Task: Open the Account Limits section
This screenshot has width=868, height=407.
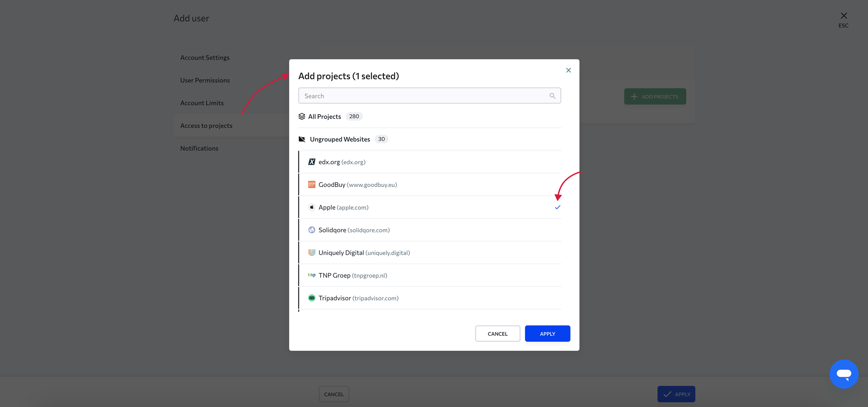Action: click(202, 103)
